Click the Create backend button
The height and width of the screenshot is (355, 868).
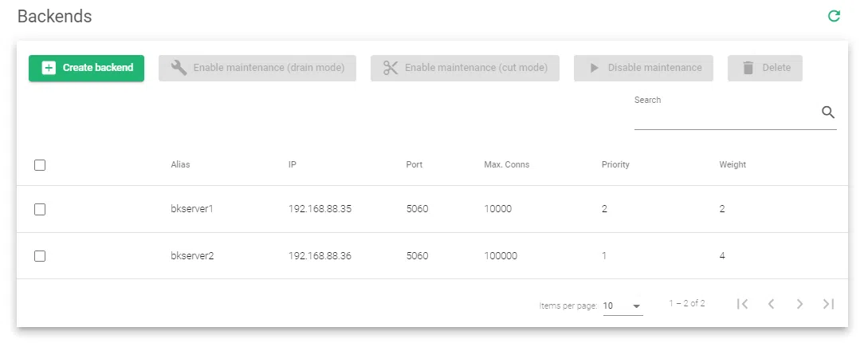coord(86,68)
